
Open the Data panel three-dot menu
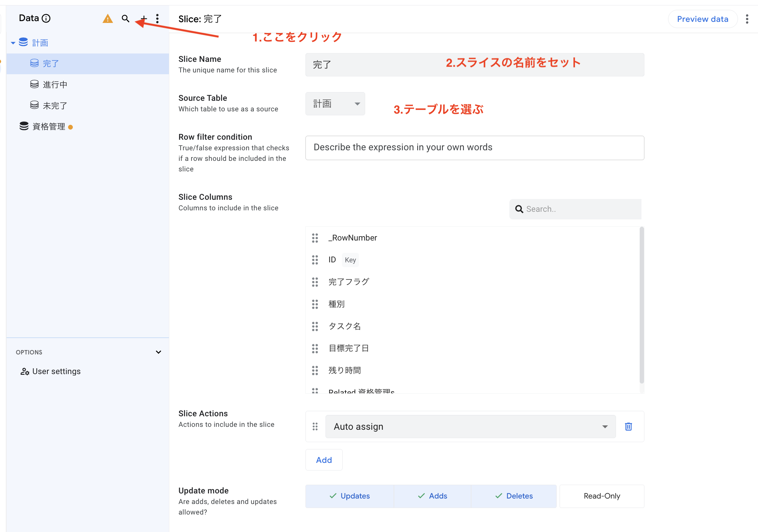tap(157, 19)
